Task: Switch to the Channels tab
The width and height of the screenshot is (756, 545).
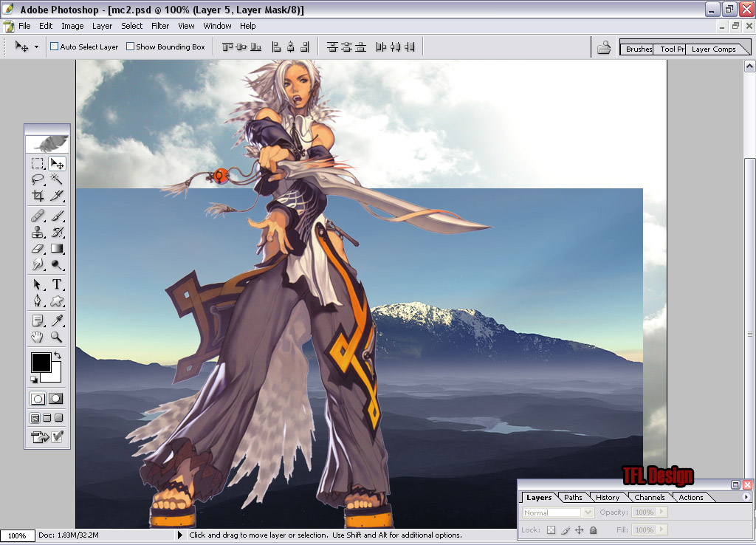Action: [x=650, y=497]
